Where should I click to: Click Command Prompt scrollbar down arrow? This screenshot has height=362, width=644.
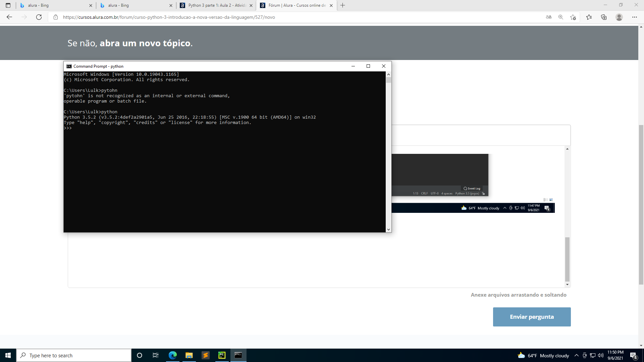(x=388, y=230)
